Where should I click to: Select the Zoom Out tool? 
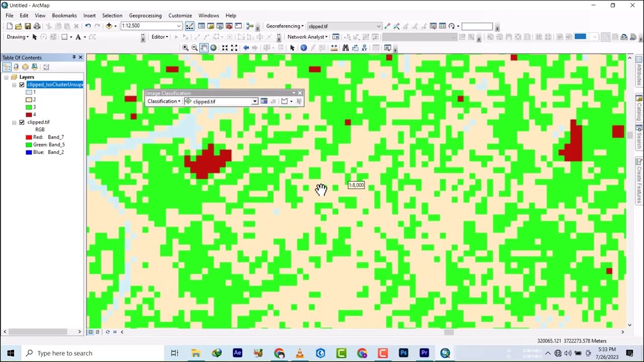click(x=194, y=48)
